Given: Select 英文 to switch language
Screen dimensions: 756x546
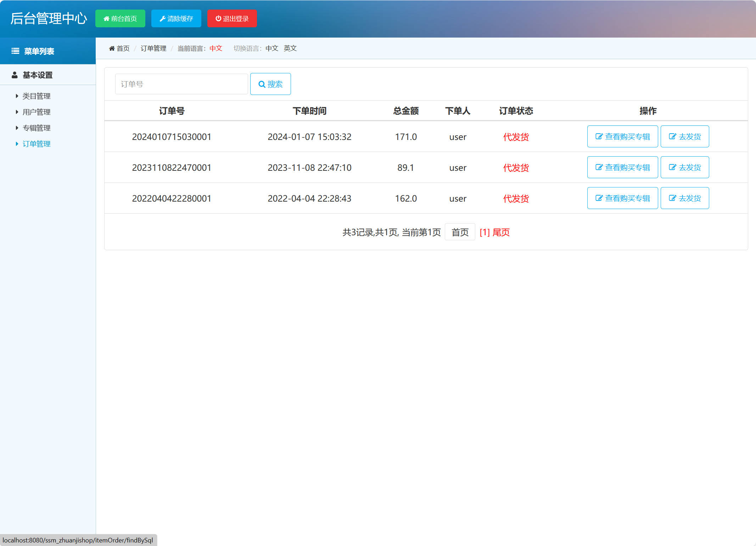Looking at the screenshot, I should (x=290, y=48).
